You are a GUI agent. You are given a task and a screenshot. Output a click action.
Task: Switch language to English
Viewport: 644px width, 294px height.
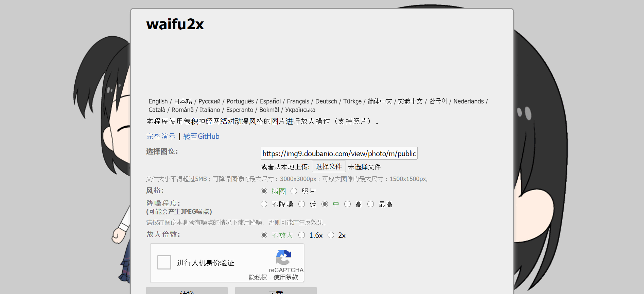coord(158,101)
